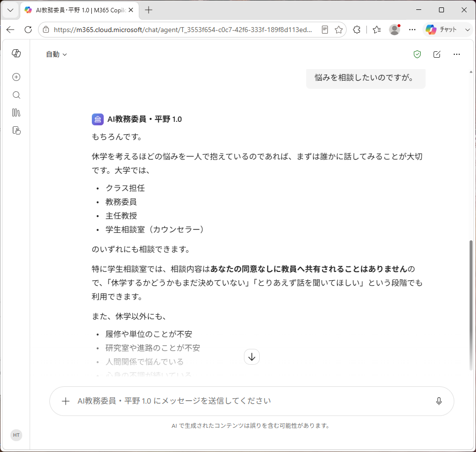Screen dimensions: 476x452
Task: Expand the チャット Copilot dropdown chevron
Action: pos(468,30)
